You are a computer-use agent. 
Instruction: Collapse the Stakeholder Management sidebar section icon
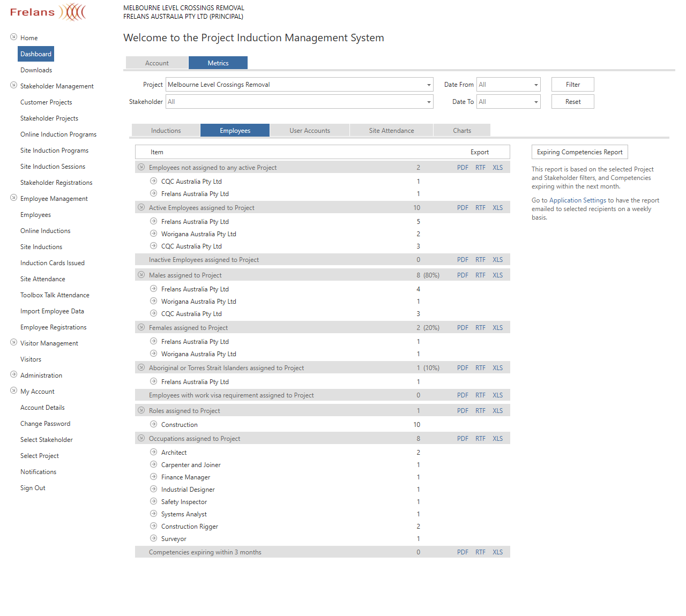coord(14,85)
